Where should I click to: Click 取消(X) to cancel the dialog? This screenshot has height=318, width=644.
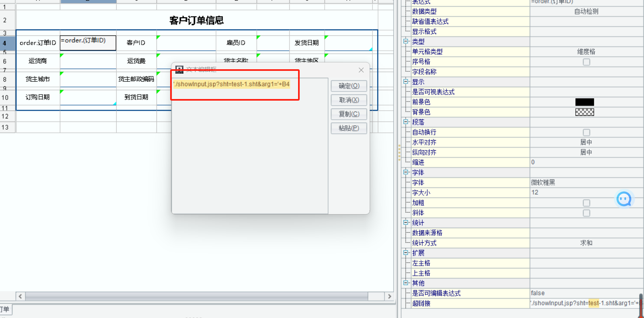point(349,100)
